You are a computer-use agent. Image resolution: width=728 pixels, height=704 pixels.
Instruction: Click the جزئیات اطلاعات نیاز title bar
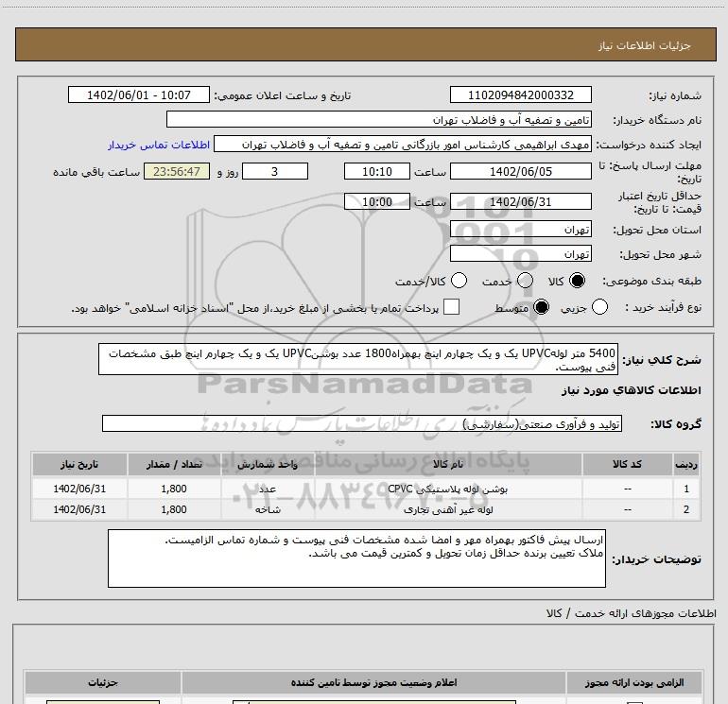pyautogui.click(x=366, y=44)
